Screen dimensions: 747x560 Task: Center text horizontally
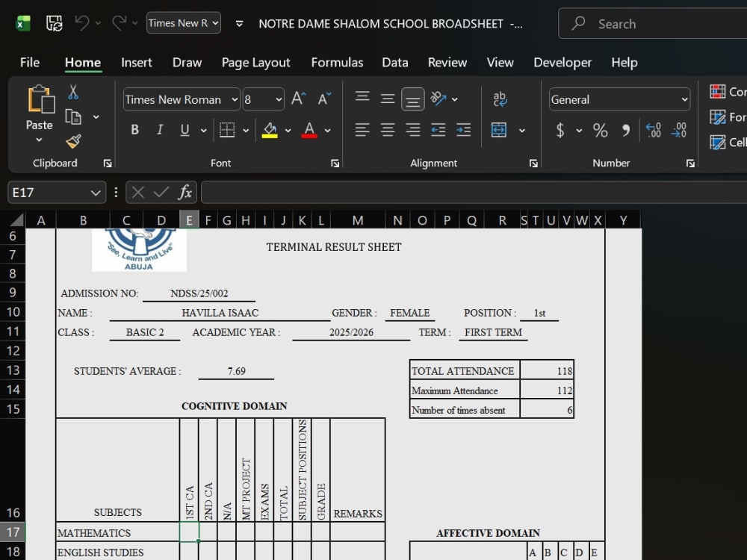pyautogui.click(x=387, y=129)
